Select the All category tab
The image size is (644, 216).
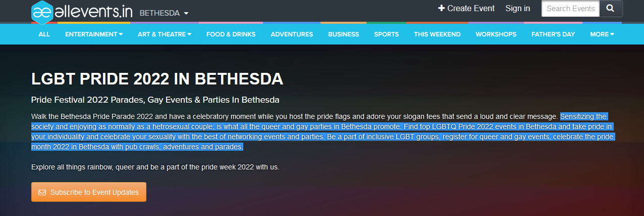coord(44,34)
